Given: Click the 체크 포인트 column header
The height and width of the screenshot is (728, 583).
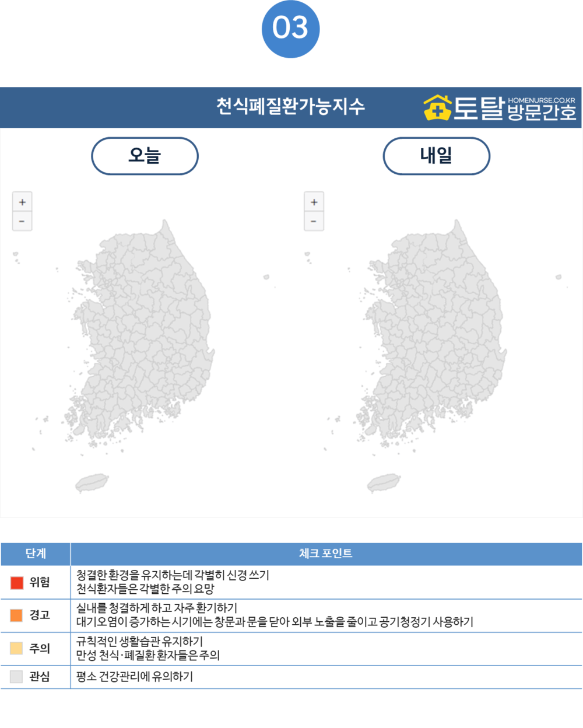Looking at the screenshot, I should [x=326, y=554].
